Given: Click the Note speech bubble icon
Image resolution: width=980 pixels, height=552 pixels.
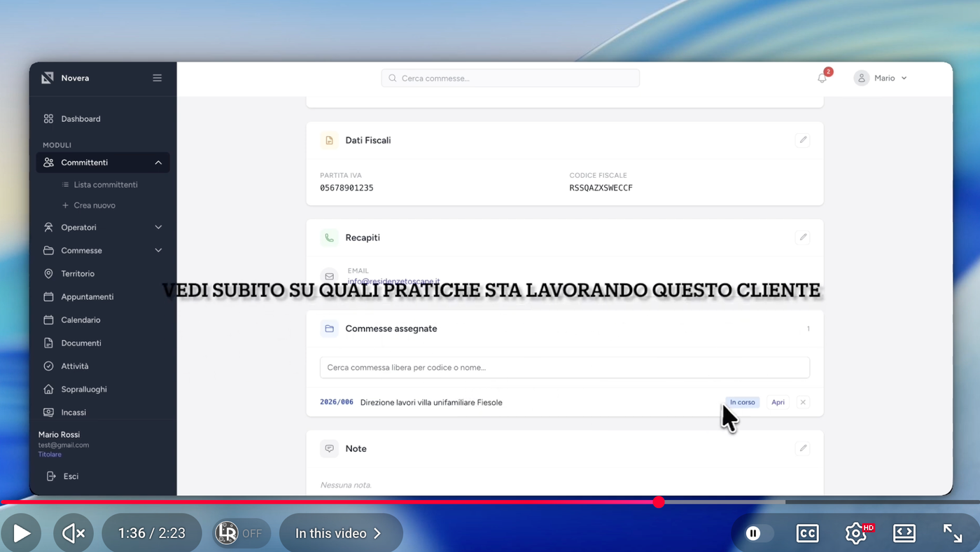Looking at the screenshot, I should click(x=329, y=448).
